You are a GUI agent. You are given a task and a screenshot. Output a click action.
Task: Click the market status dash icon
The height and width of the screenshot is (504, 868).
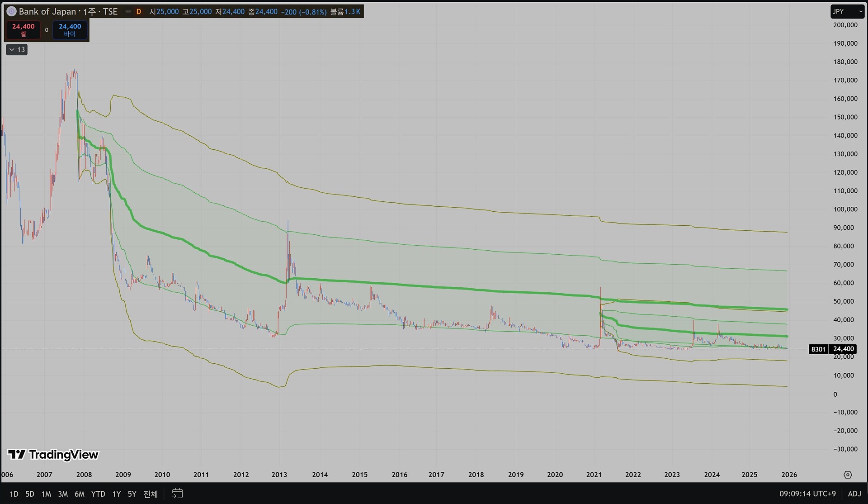[128, 12]
